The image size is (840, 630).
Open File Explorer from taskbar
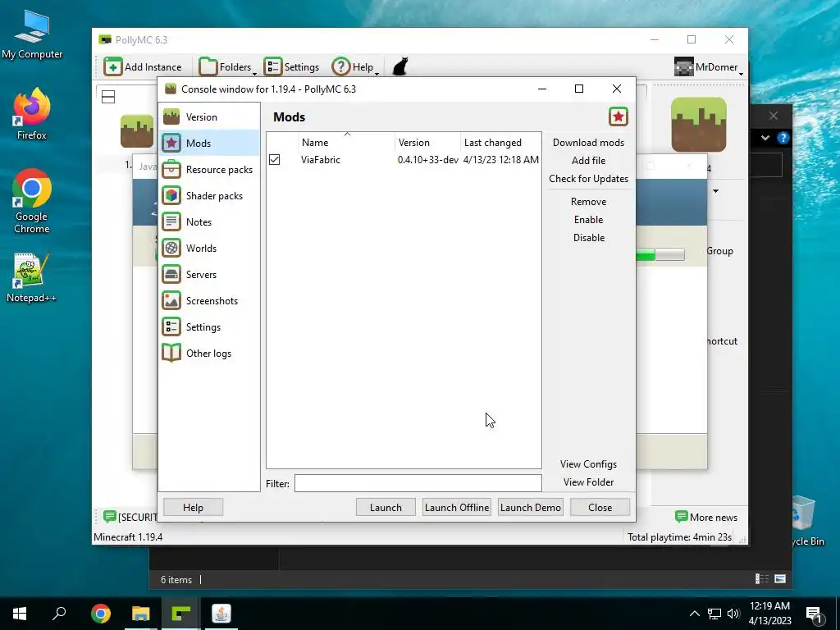coord(141,614)
